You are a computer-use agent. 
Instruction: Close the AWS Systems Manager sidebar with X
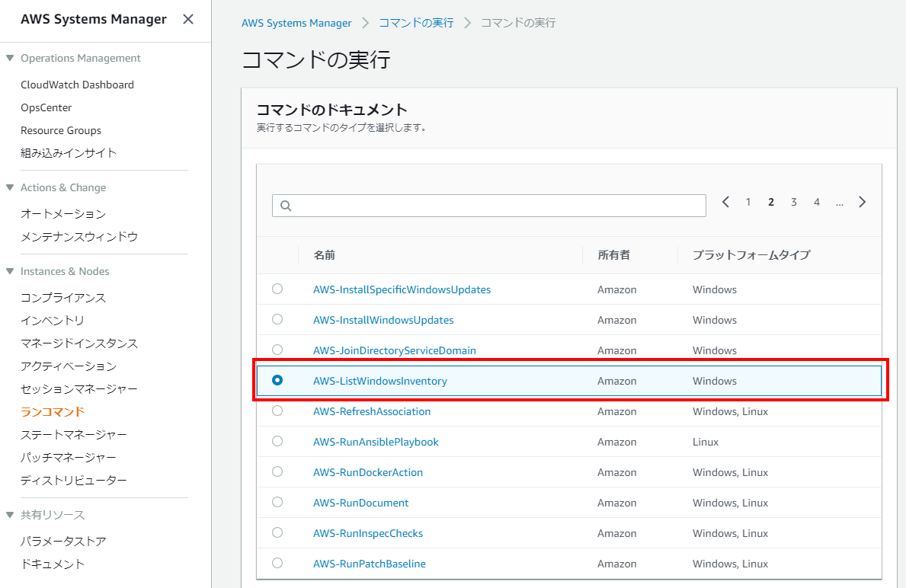tap(187, 18)
